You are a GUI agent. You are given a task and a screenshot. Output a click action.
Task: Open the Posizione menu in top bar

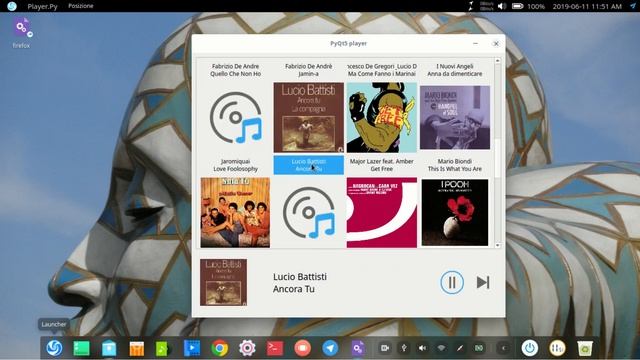pos(81,6)
